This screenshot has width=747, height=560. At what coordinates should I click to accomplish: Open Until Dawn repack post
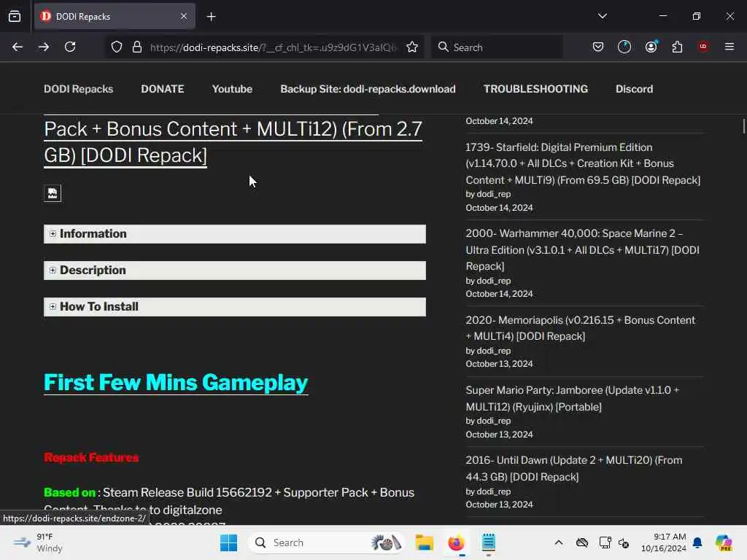[x=573, y=469]
